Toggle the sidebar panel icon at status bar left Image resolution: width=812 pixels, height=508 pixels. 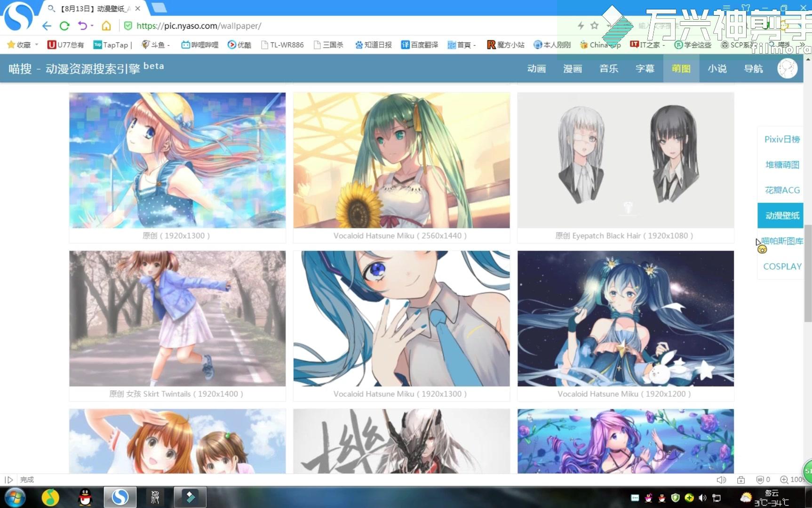pyautogui.click(x=8, y=480)
